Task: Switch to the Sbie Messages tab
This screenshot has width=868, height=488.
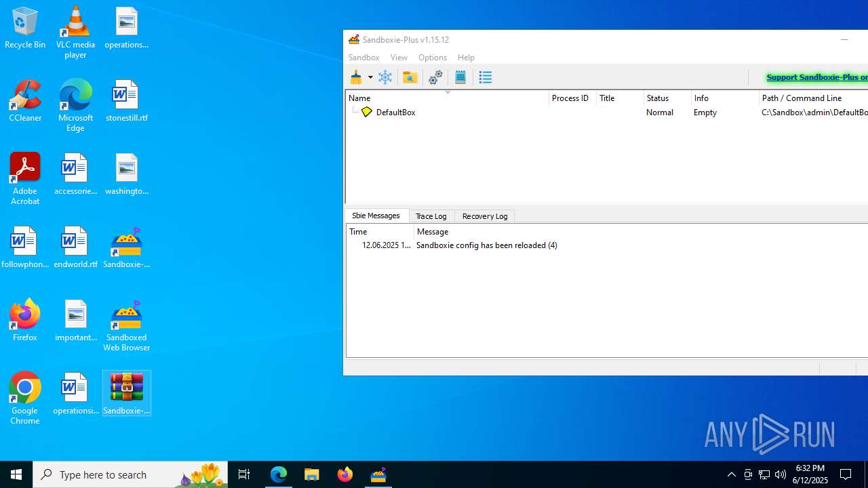Action: tap(376, 216)
